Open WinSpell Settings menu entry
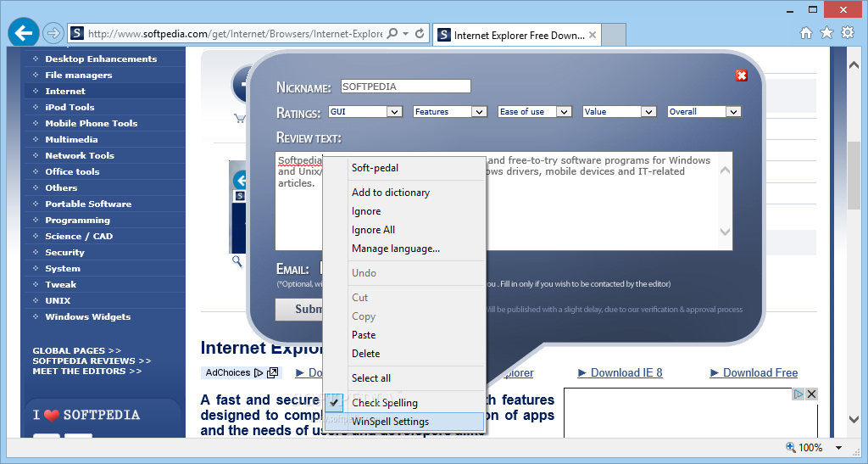 coord(404,422)
